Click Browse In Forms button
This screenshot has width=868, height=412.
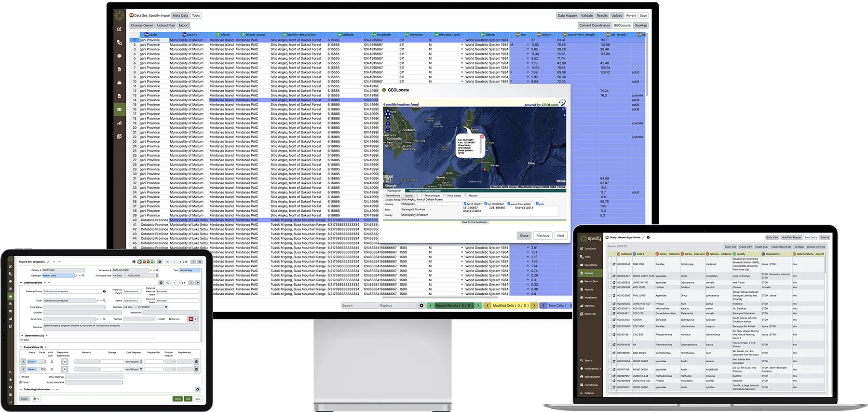point(816,247)
